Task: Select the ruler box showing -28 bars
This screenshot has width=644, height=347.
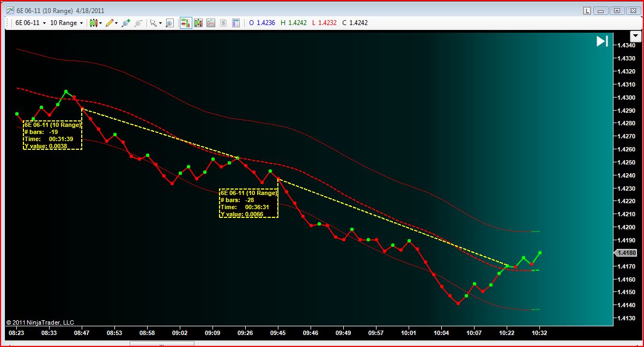Action: [249, 203]
